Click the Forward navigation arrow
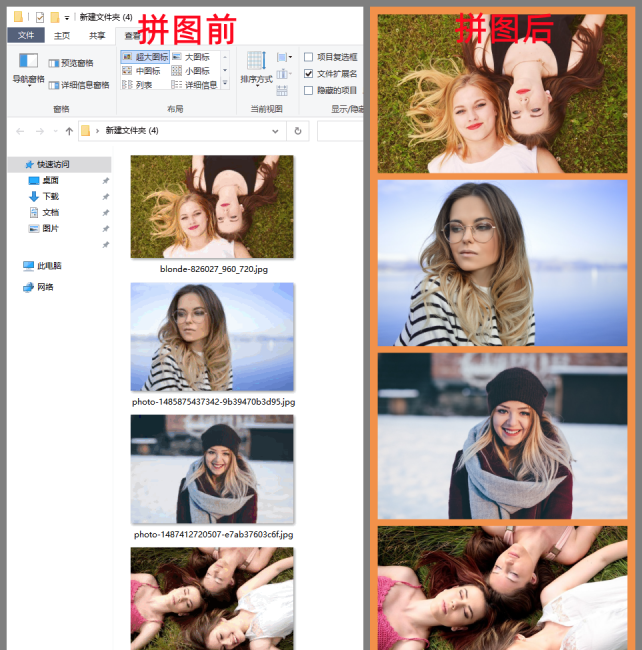Image resolution: width=642 pixels, height=650 pixels. click(40, 131)
